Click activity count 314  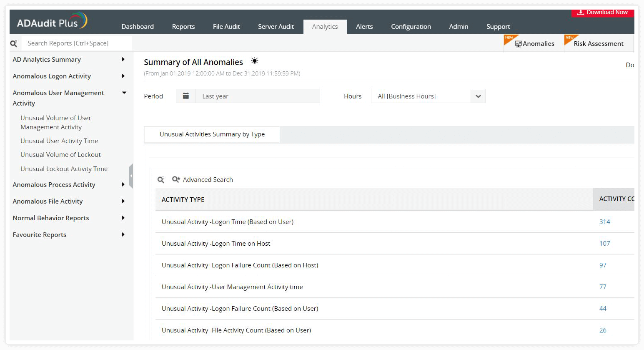[604, 222]
